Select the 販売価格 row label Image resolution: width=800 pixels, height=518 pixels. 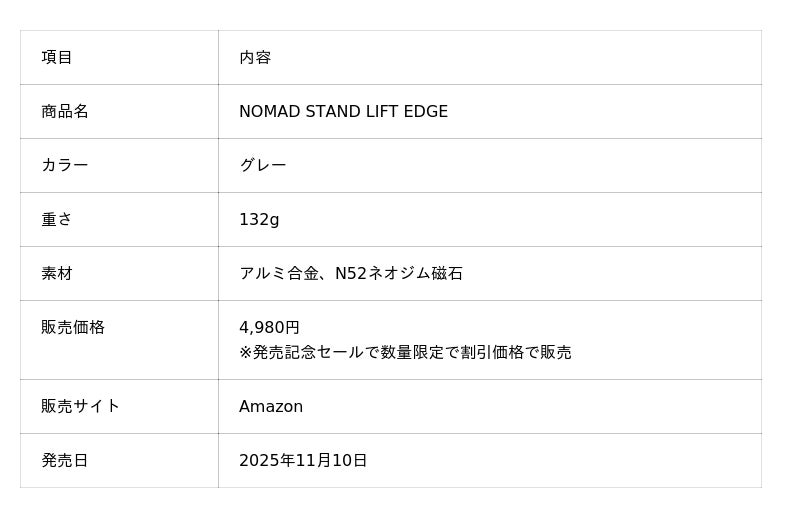(73, 328)
